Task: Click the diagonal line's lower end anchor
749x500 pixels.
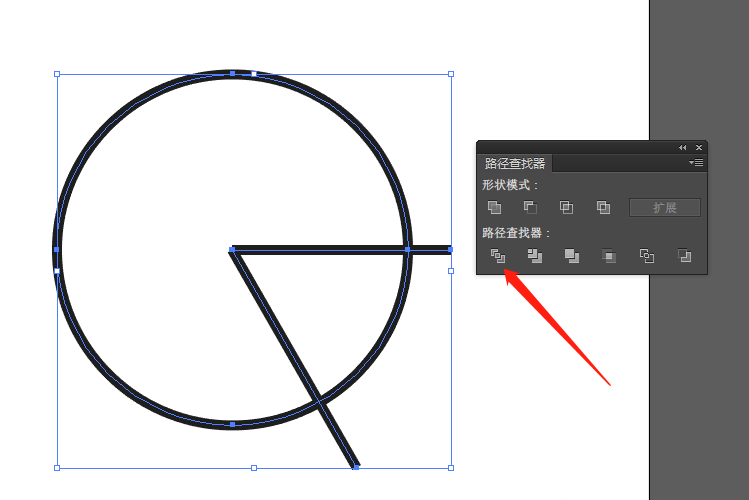Action: tap(356, 467)
